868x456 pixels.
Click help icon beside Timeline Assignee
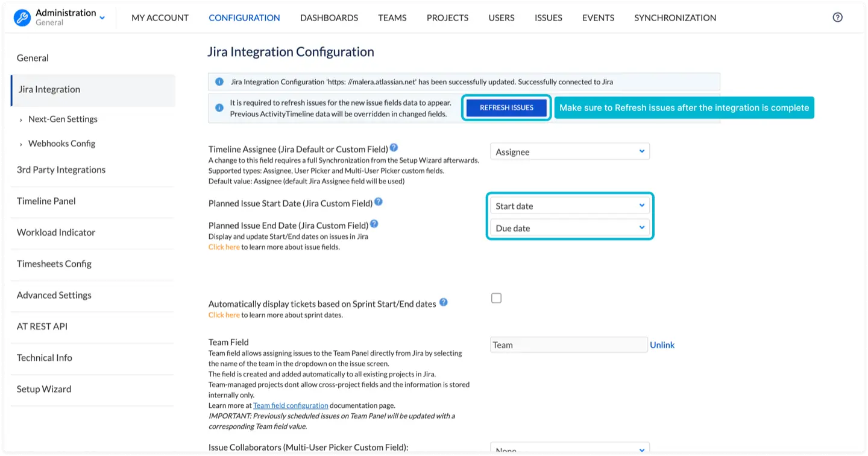pos(394,148)
